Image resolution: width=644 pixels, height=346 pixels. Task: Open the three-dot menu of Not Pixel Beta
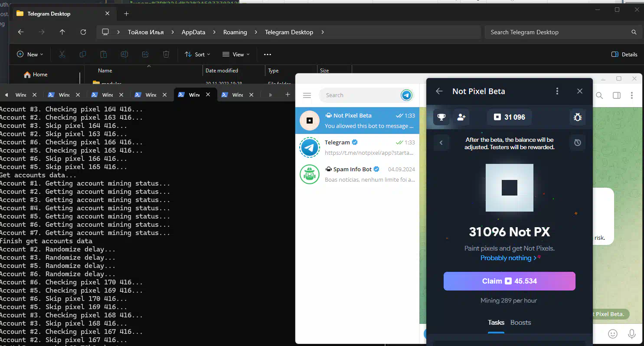pos(557,91)
